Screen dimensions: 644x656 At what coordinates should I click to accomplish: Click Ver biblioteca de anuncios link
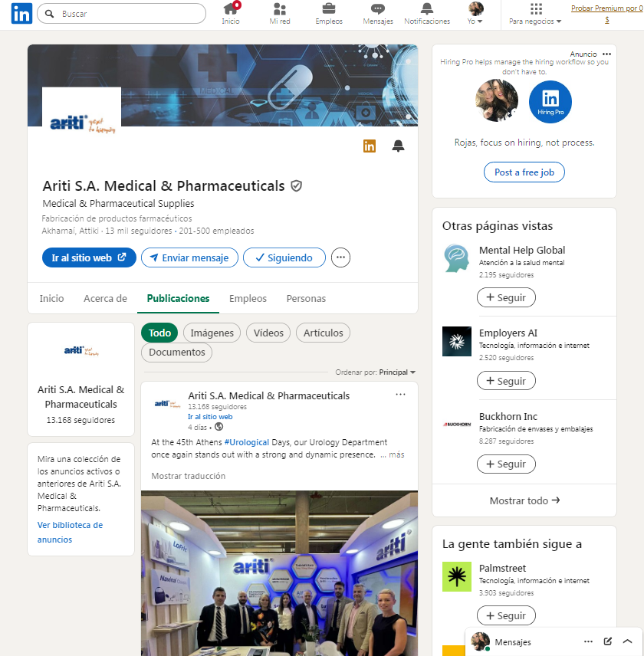(70, 532)
